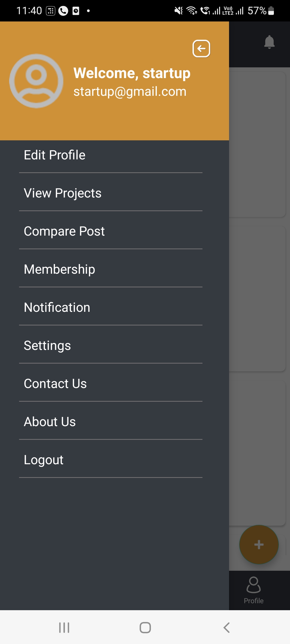Go to Membership page
This screenshot has height=644, width=290.
tap(59, 269)
